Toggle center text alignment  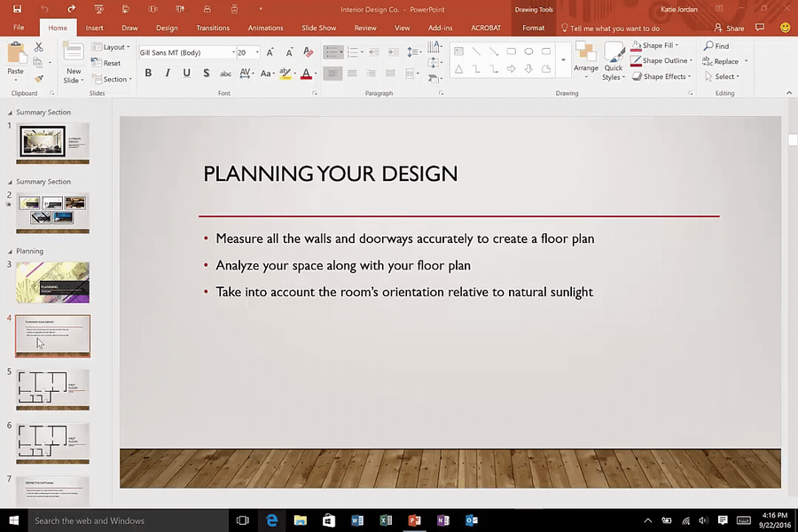[x=352, y=73]
